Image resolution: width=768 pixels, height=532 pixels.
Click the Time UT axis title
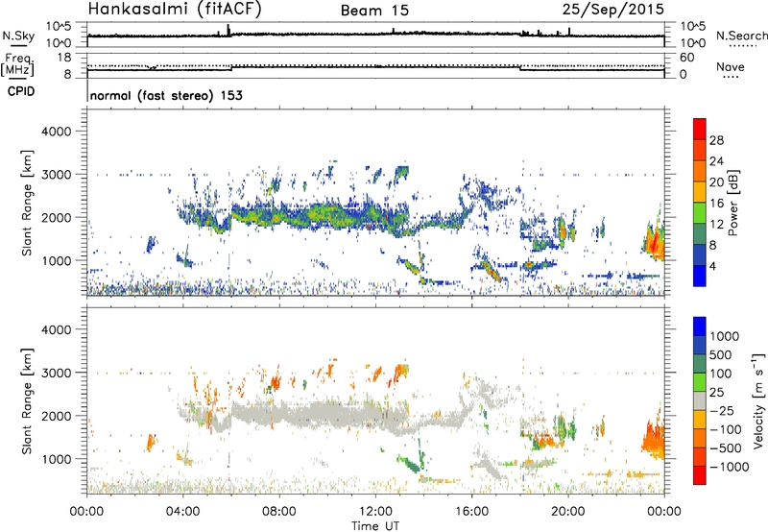pyautogui.click(x=375, y=526)
